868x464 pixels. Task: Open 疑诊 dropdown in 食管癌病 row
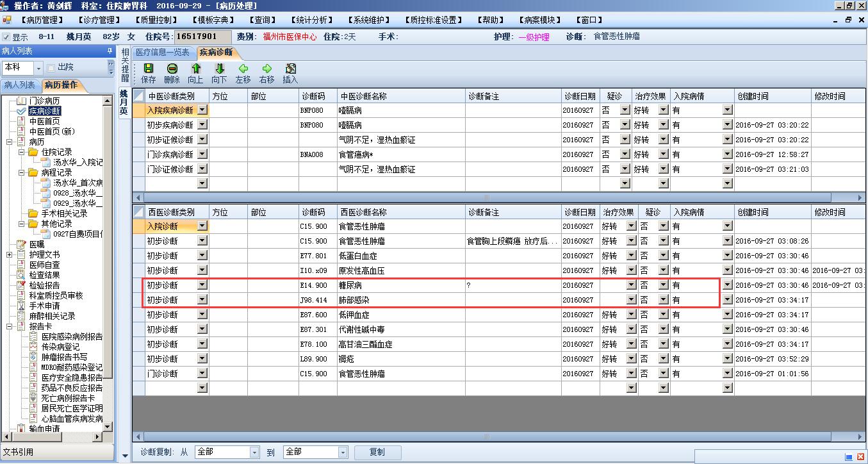tap(625, 154)
